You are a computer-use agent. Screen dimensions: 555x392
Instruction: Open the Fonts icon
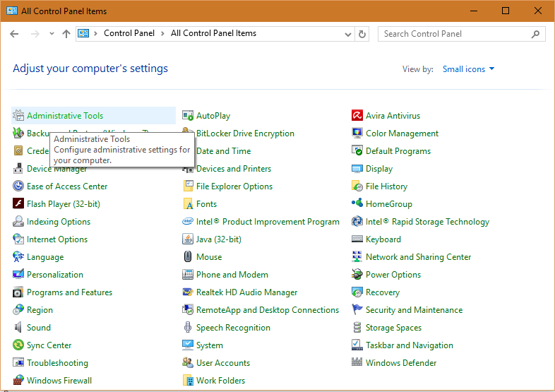pos(188,203)
